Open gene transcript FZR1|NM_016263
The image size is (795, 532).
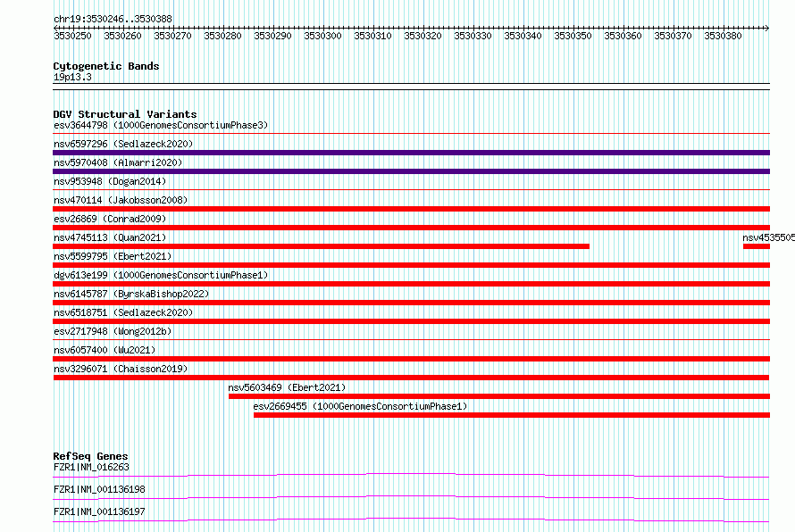coord(91,467)
